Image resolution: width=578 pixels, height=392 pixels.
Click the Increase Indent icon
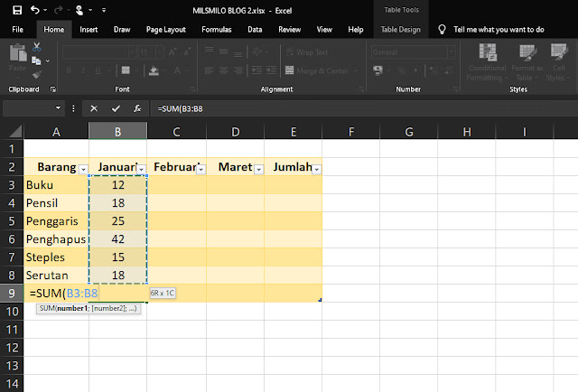(x=271, y=70)
